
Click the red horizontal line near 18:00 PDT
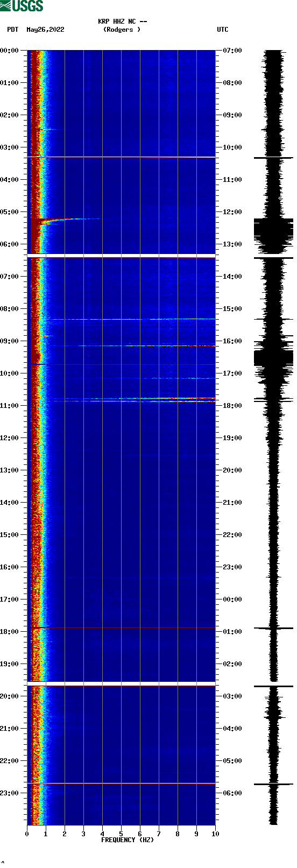coord(122,627)
